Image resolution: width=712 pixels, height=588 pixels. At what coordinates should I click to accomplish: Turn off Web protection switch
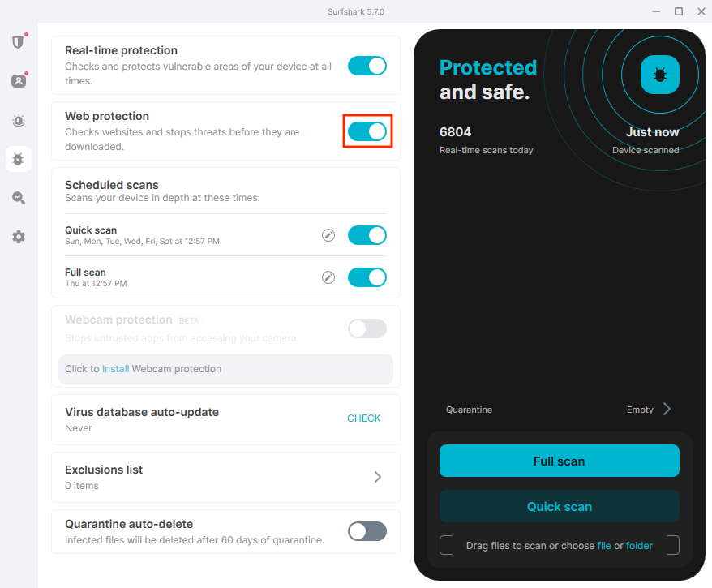coord(367,131)
